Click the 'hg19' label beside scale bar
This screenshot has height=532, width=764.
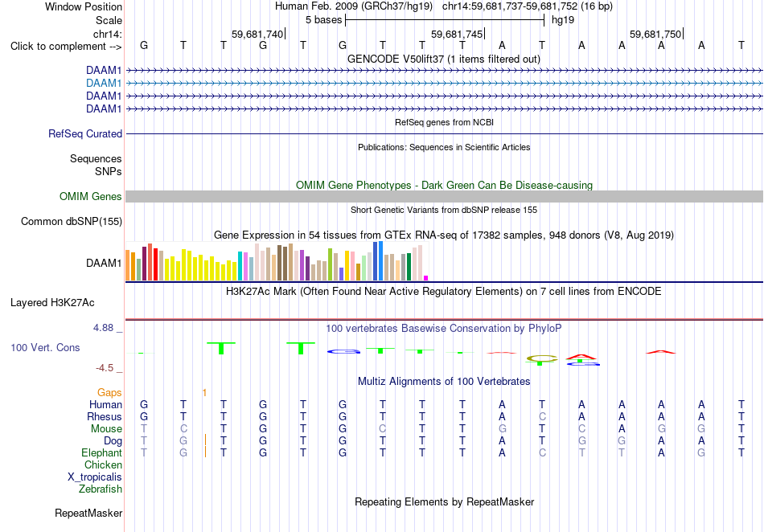[x=563, y=20]
